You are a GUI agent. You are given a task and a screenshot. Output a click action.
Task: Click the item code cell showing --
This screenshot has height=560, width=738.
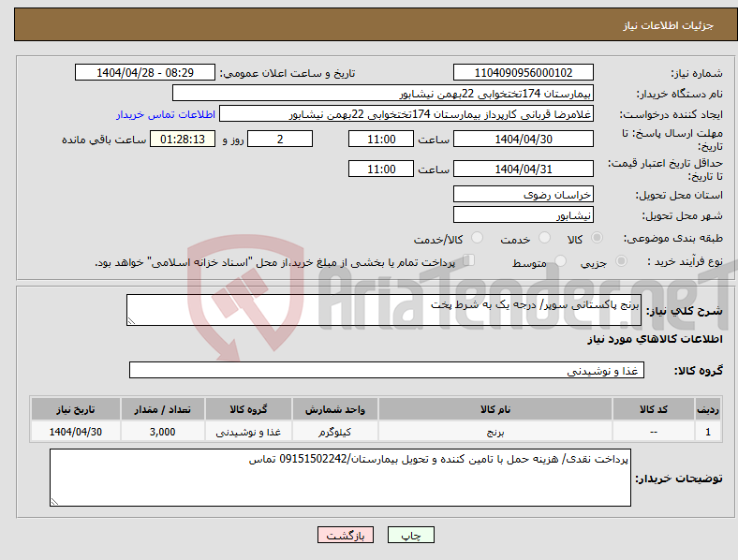coord(654,432)
